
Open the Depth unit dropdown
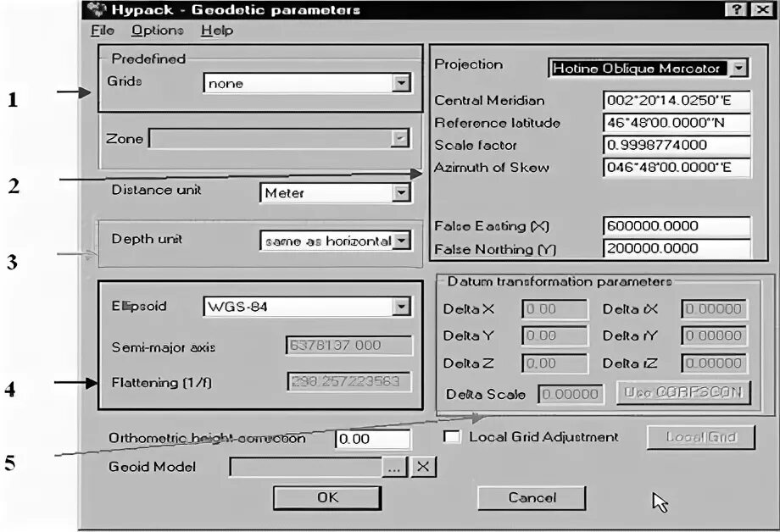pyautogui.click(x=401, y=241)
